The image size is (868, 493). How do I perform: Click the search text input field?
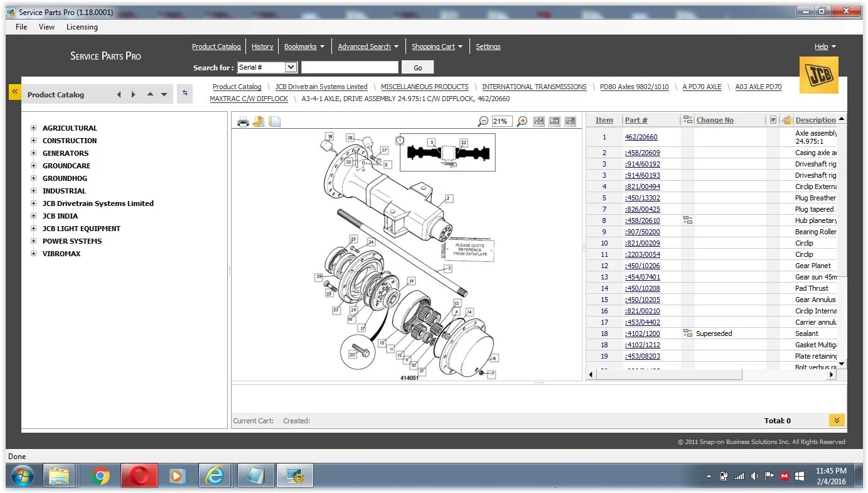[350, 67]
